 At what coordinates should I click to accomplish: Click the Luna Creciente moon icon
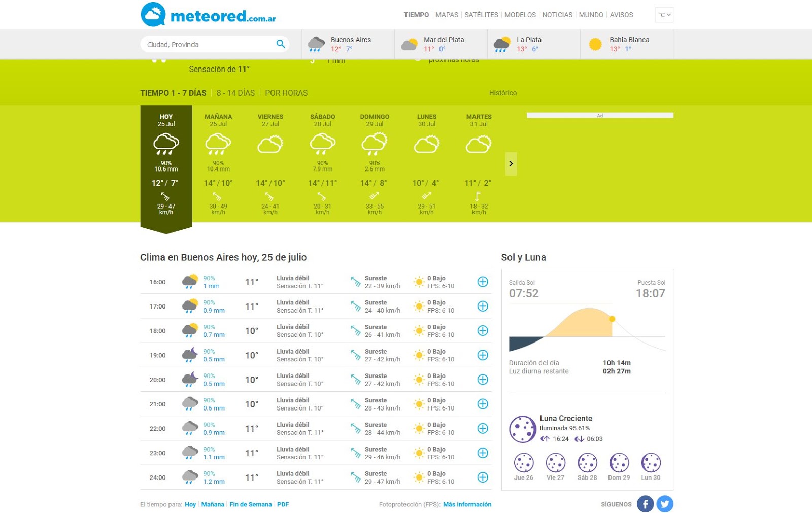(522, 429)
